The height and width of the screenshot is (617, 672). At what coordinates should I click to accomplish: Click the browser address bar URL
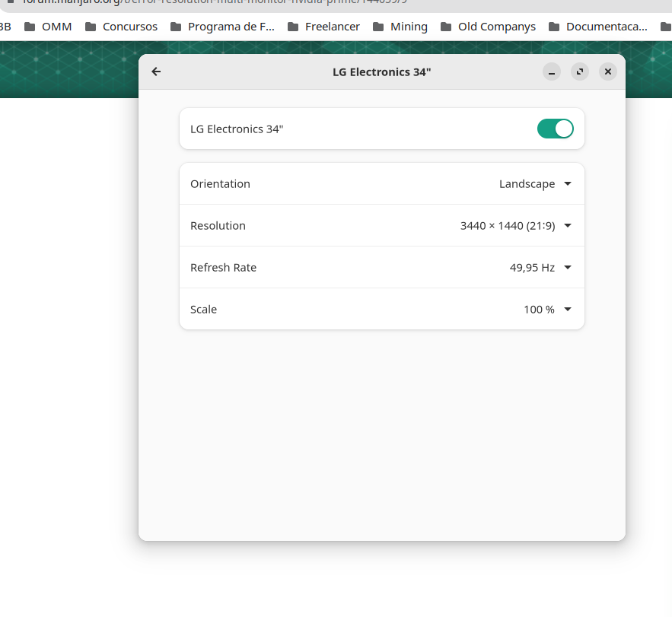(x=215, y=2)
